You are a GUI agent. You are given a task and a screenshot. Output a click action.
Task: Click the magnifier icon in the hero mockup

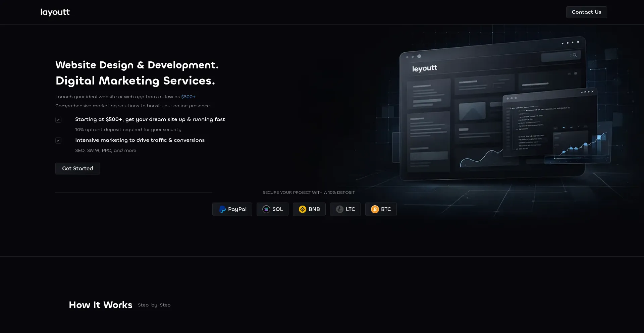tap(575, 55)
